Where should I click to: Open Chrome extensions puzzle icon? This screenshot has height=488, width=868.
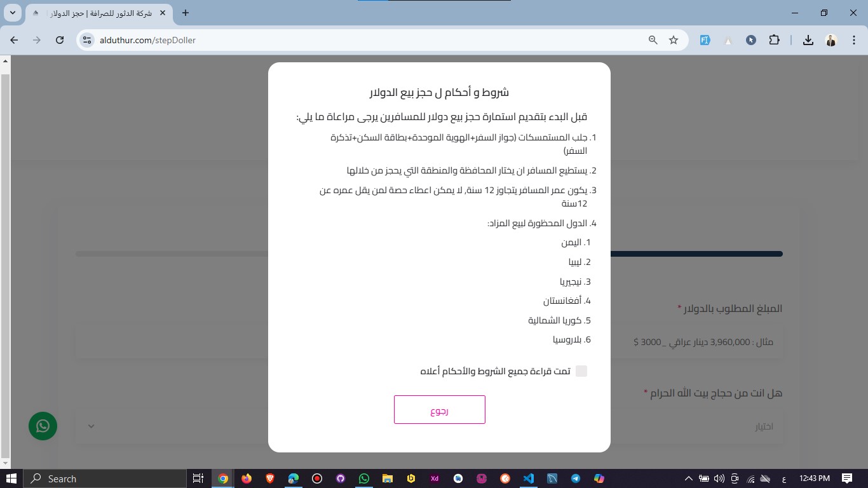(774, 40)
